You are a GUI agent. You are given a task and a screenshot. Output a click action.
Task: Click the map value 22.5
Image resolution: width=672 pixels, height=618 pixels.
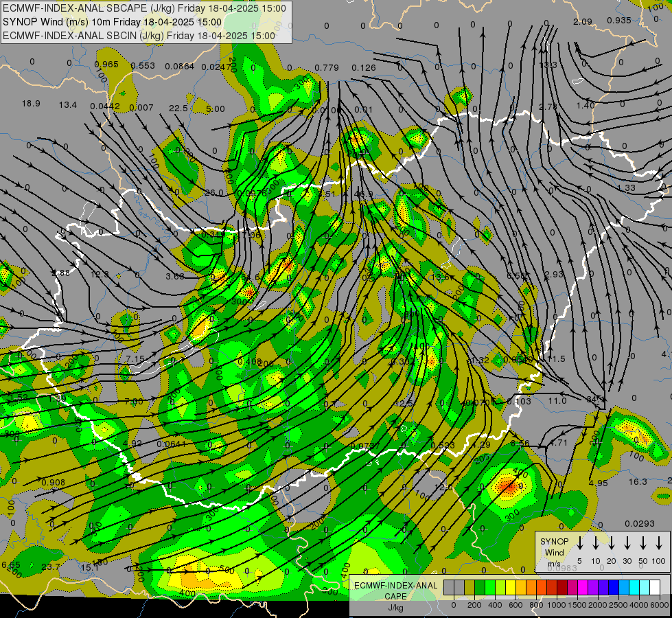(x=178, y=108)
